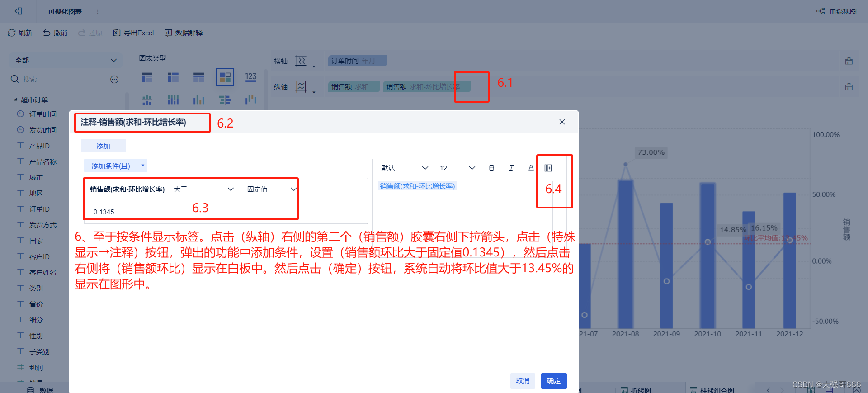Open the font color A picker
Screen dimensions: 868x393
531,168
